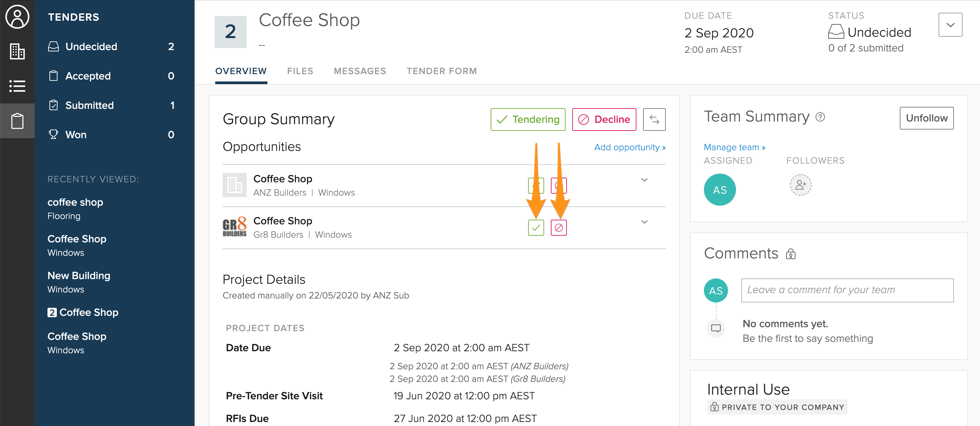Viewport: 980px width, 426px height.
Task: Open the Tender Form tab
Action: 441,71
